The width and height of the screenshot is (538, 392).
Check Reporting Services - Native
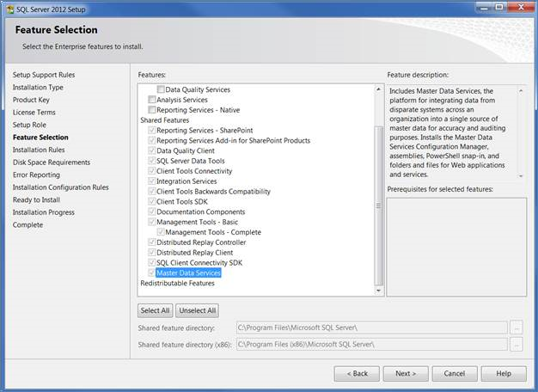(152, 110)
